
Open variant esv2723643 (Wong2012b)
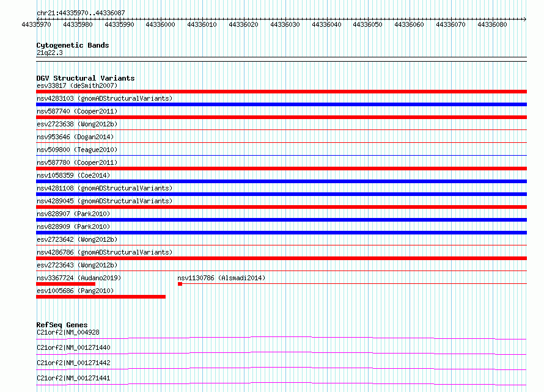point(77,265)
